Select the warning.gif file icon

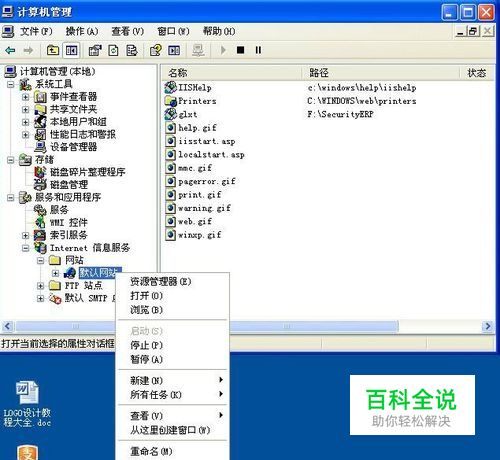170,208
